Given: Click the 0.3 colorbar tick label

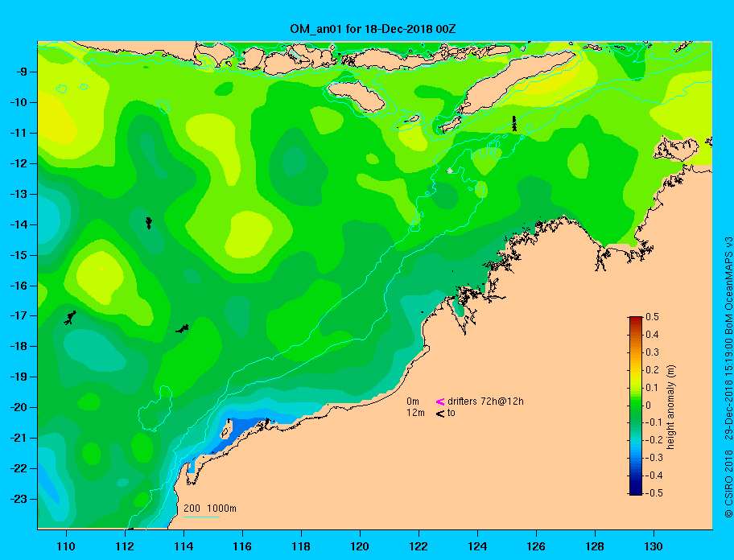Looking at the screenshot, I should coord(652,352).
